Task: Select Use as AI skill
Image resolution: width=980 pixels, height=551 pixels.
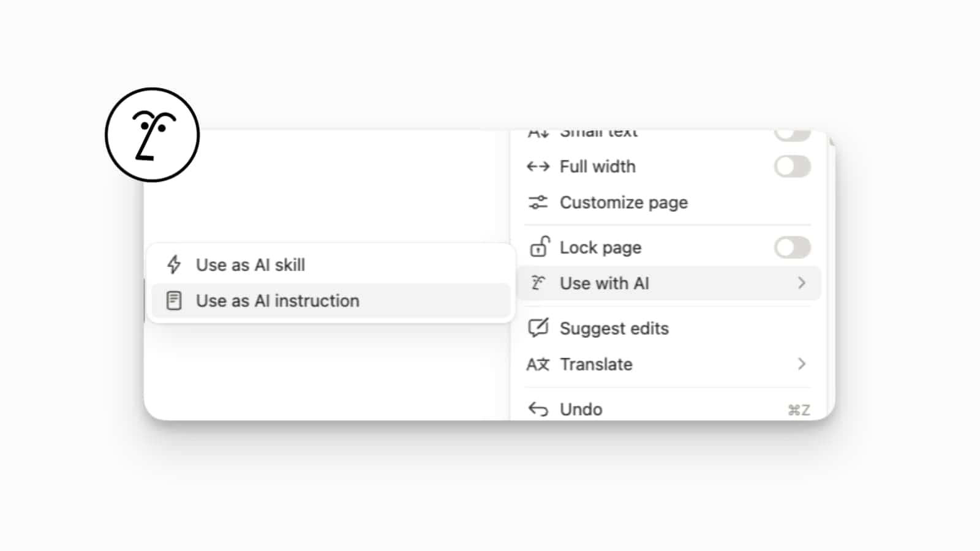Action: coord(251,264)
